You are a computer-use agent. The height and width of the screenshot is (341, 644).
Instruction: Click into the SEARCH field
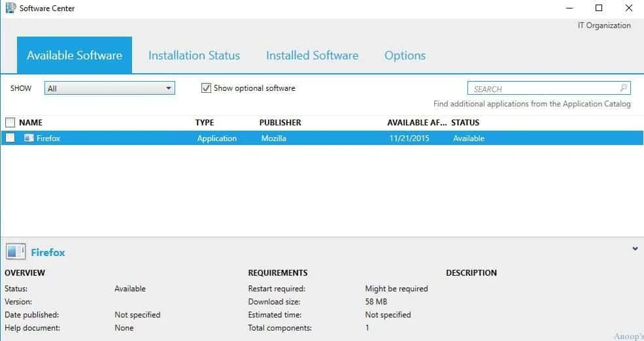[x=543, y=88]
